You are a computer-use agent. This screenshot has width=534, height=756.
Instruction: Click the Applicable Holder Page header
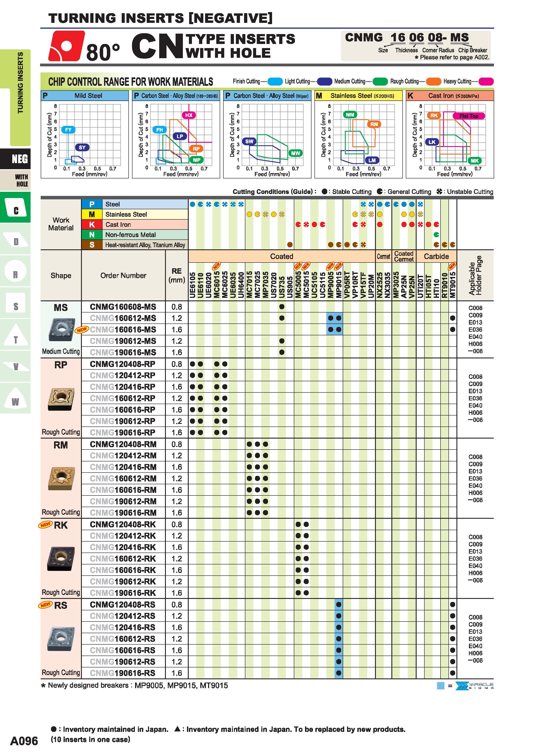[475, 275]
